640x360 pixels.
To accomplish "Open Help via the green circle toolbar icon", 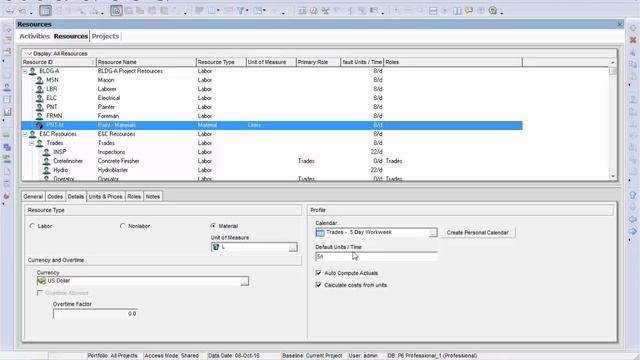I will [x=493, y=11].
